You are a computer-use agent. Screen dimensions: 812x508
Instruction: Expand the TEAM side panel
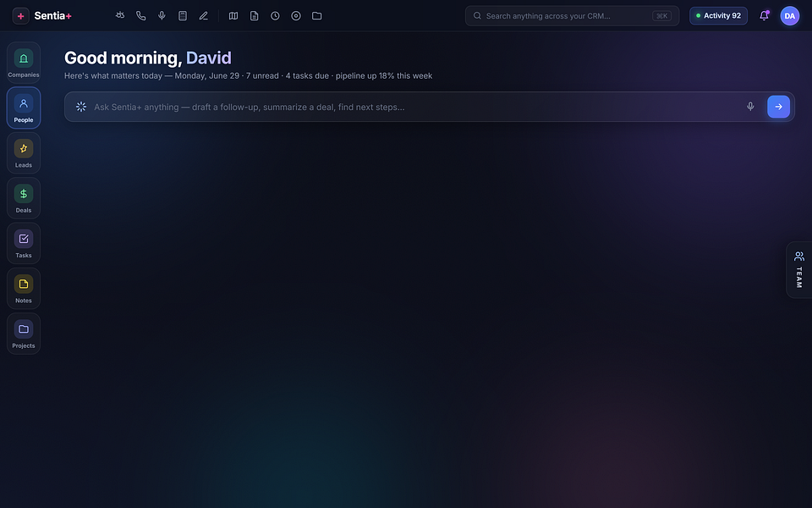point(799,269)
